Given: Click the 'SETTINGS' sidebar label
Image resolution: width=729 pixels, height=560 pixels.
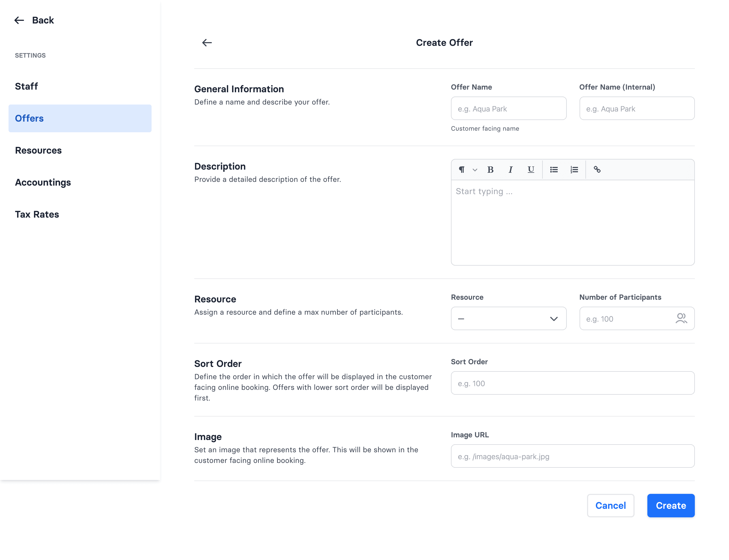Looking at the screenshot, I should tap(30, 55).
